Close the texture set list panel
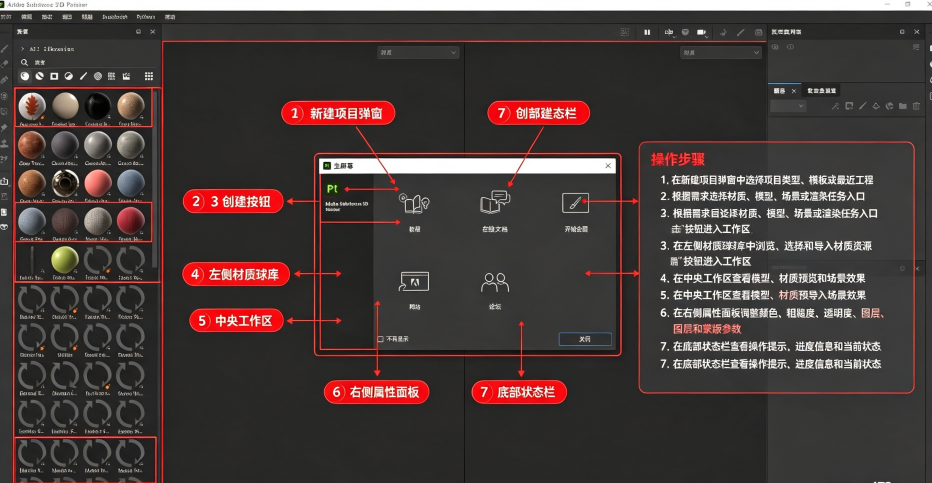Viewport: 932px width, 483px height. 917,31
